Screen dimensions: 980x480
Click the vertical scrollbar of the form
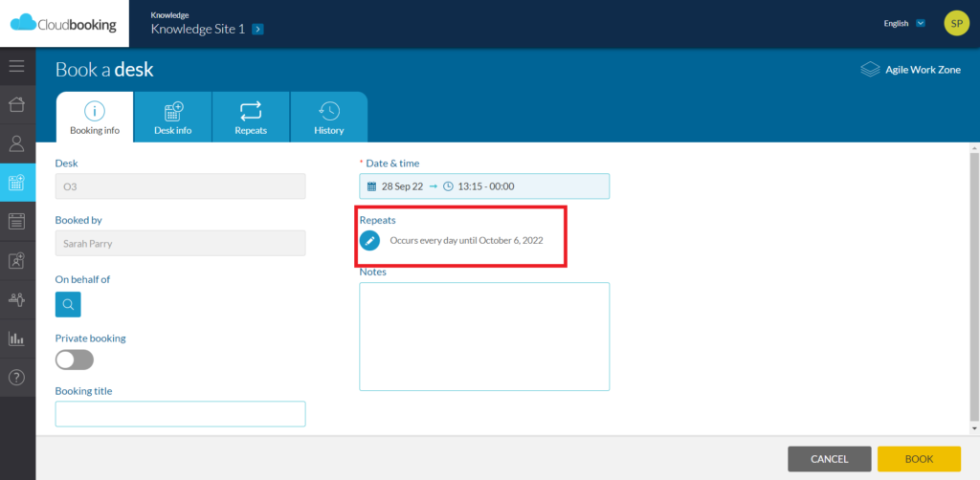pyautogui.click(x=975, y=288)
